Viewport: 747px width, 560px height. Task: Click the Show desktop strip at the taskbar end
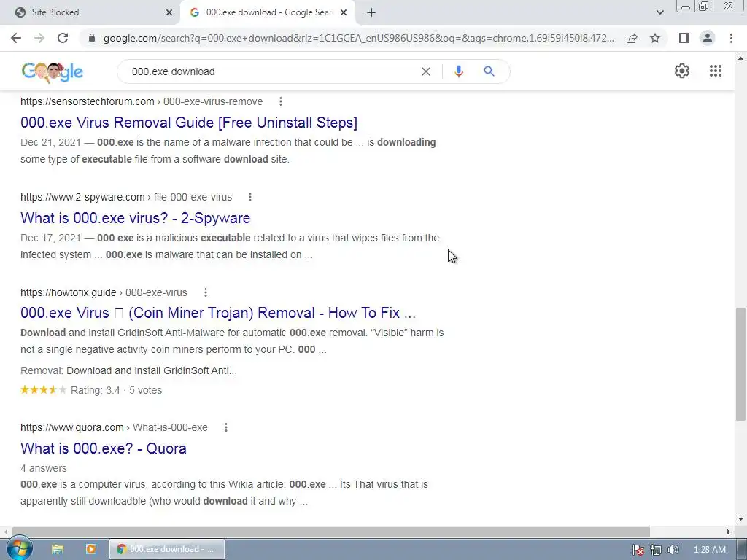[x=742, y=550]
